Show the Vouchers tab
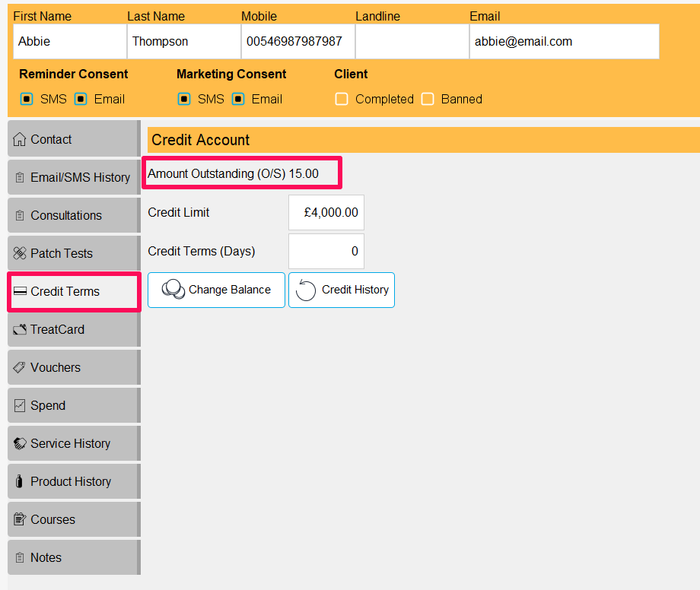Viewport: 700px width, 590px height. [x=74, y=367]
